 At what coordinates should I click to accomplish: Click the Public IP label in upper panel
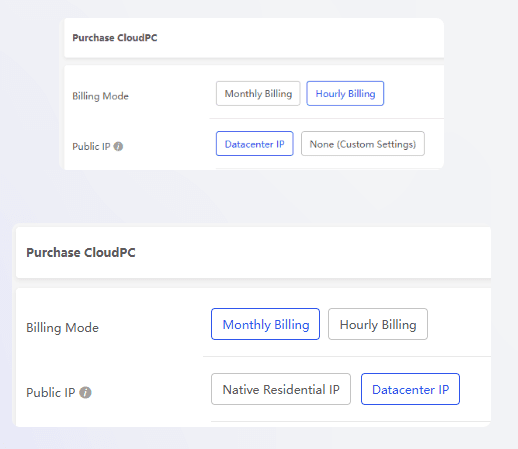coord(91,147)
